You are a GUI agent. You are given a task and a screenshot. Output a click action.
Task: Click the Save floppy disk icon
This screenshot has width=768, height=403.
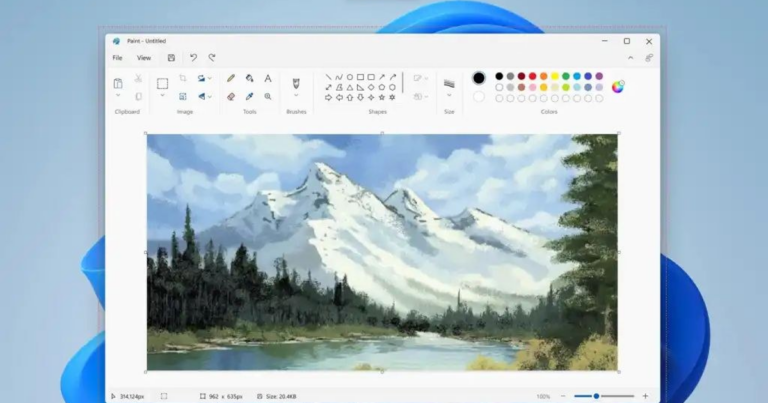click(171, 58)
